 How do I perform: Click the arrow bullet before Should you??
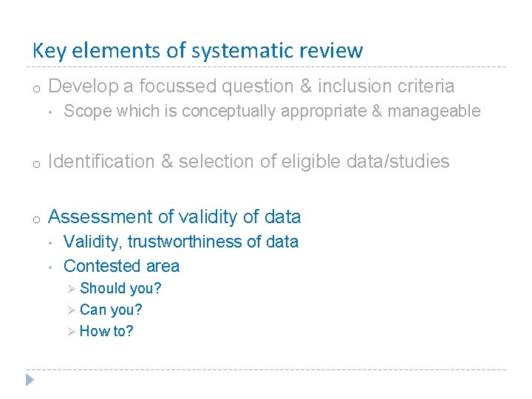pos(71,289)
